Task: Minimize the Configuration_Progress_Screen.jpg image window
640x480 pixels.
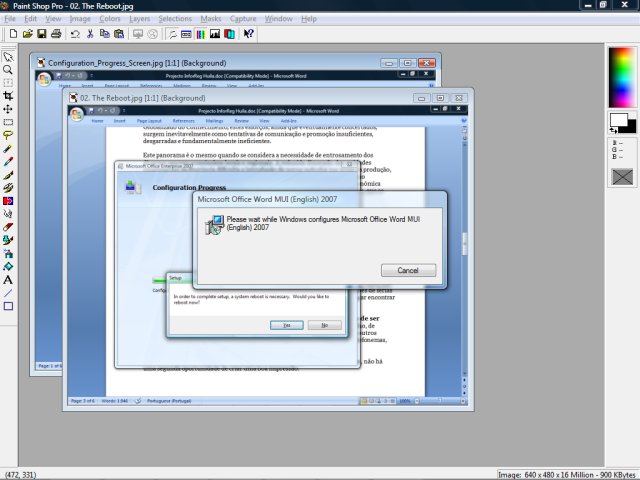Action: (x=389, y=63)
